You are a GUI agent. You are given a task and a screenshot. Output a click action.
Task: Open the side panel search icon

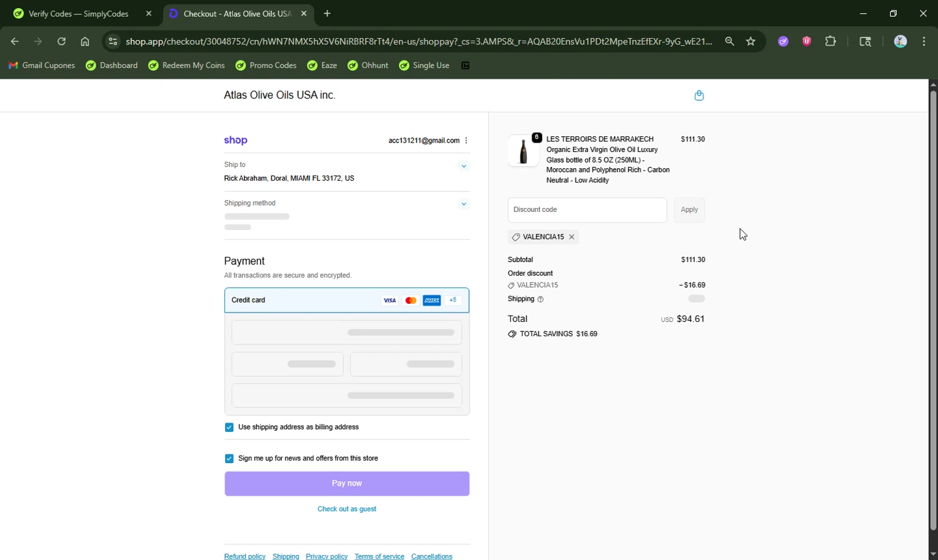coord(865,41)
